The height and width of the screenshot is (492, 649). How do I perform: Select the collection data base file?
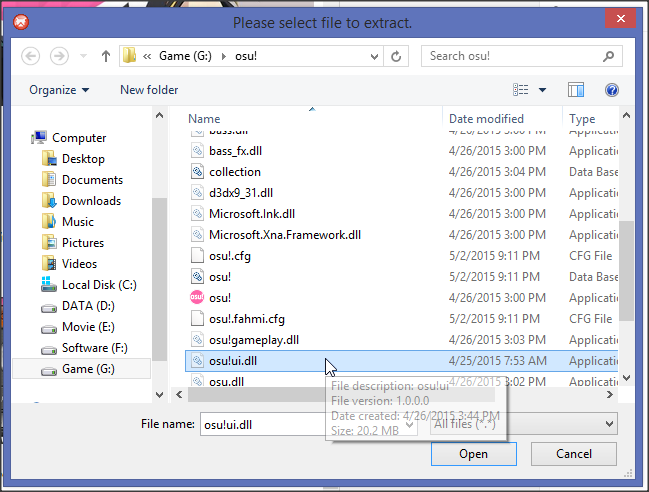pos(235,172)
